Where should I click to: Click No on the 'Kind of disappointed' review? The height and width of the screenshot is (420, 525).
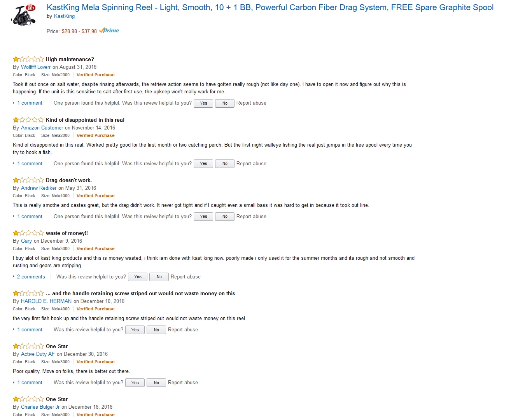pos(225,164)
